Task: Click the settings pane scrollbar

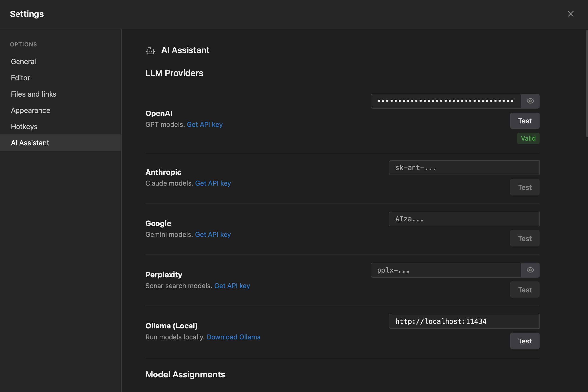Action: (586, 83)
